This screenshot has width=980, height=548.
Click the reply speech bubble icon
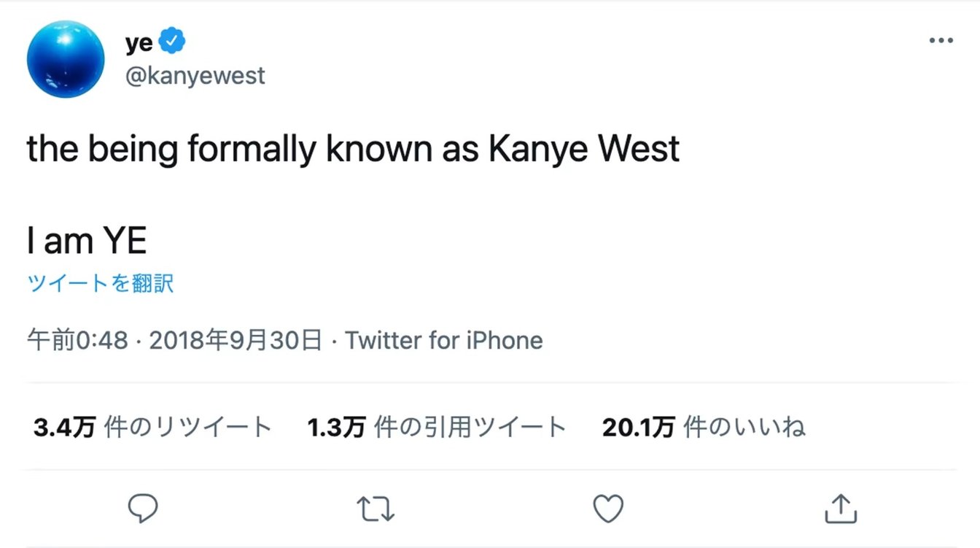(143, 508)
